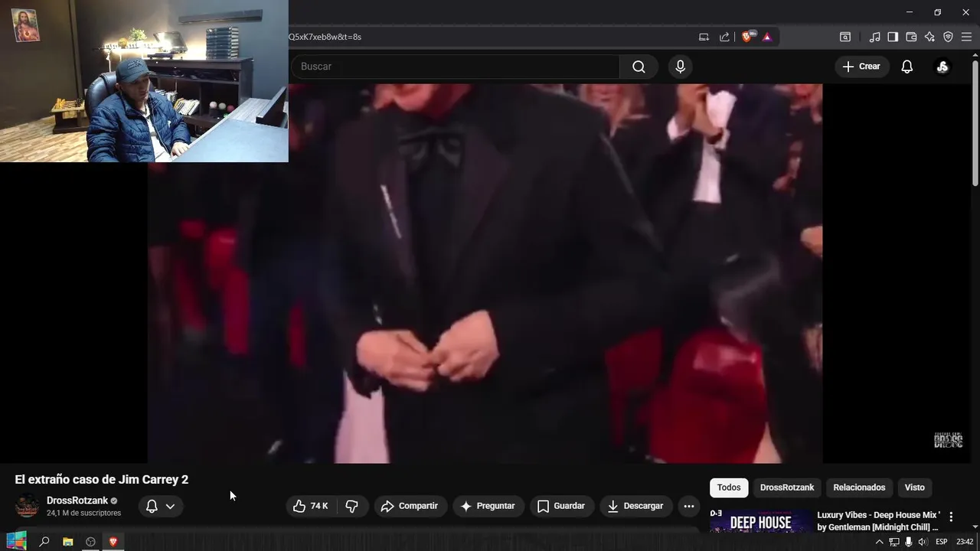This screenshot has width=980, height=551.
Task: Click the Buscar search input field
Action: tap(456, 67)
